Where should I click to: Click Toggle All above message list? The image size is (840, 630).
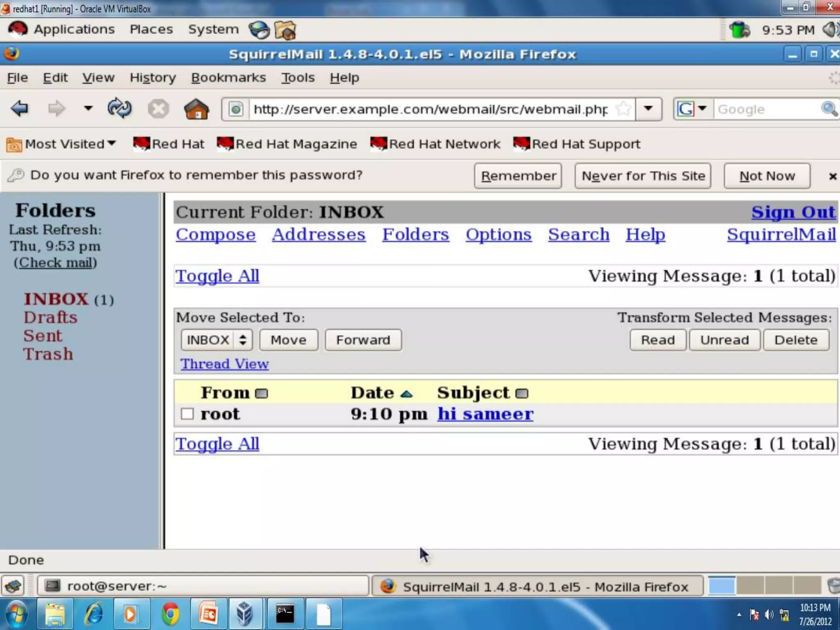click(x=217, y=276)
